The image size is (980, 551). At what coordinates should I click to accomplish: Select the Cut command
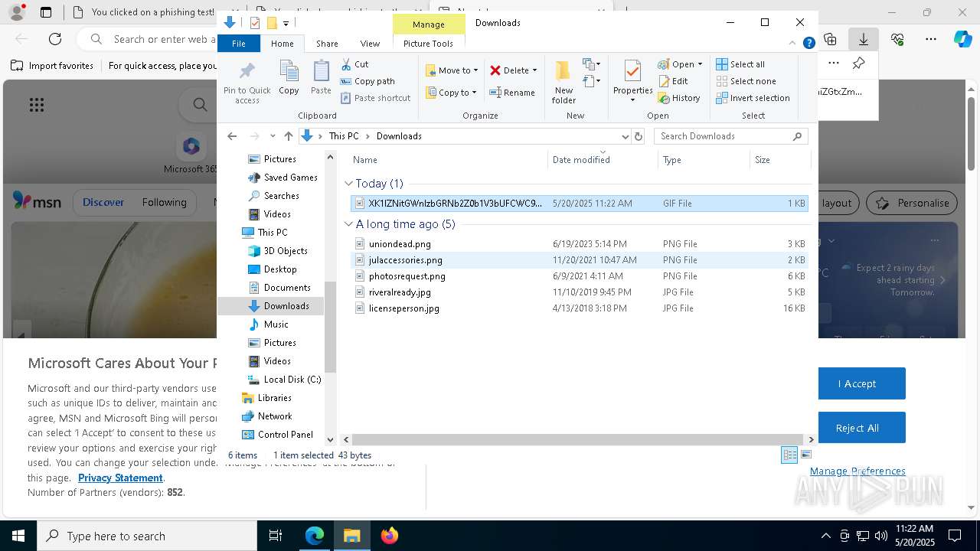[354, 64]
